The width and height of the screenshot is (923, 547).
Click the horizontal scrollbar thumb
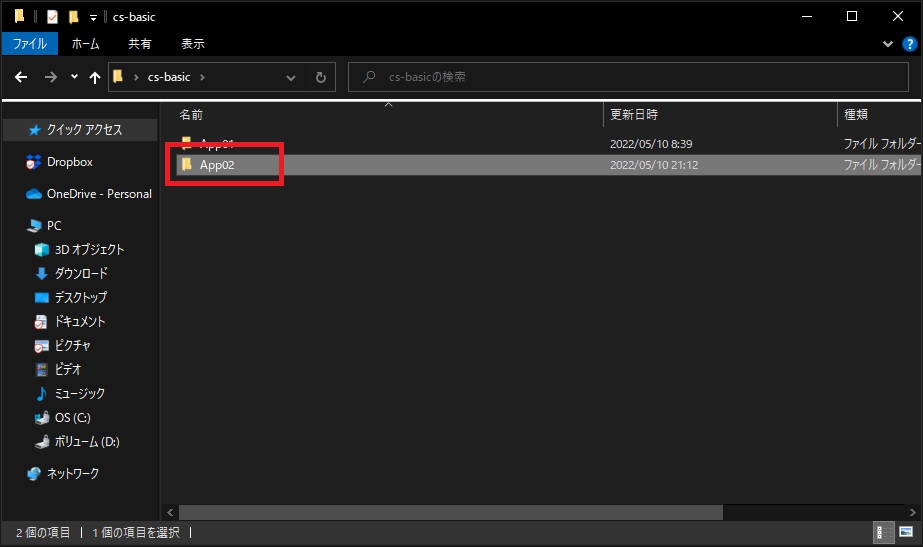(450, 512)
